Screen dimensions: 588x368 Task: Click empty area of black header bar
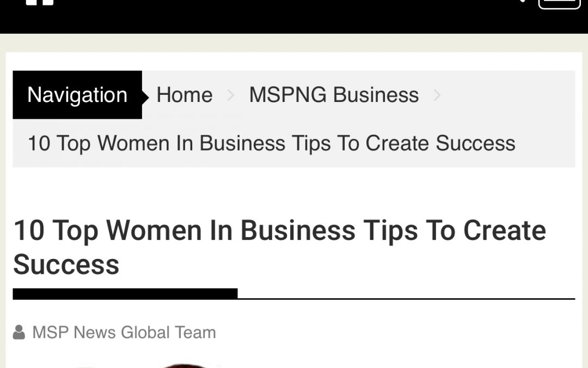coord(285,17)
